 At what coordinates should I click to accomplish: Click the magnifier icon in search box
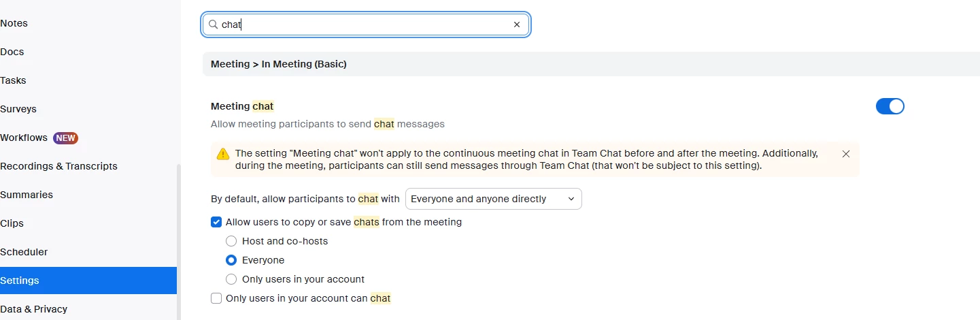213,25
